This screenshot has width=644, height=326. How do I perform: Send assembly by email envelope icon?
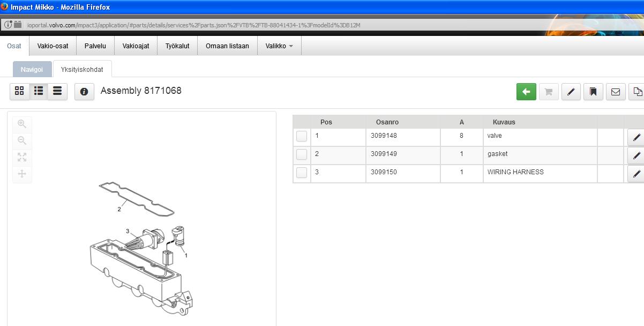(616, 92)
